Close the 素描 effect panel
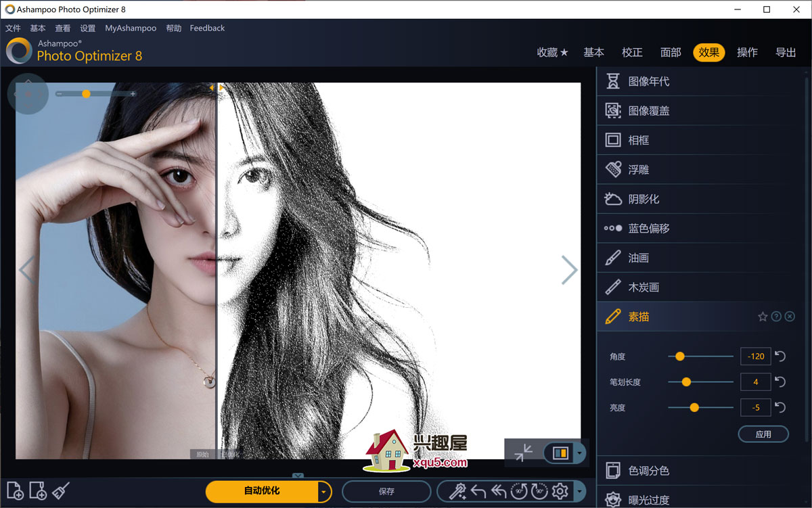The image size is (812, 508). (x=790, y=317)
